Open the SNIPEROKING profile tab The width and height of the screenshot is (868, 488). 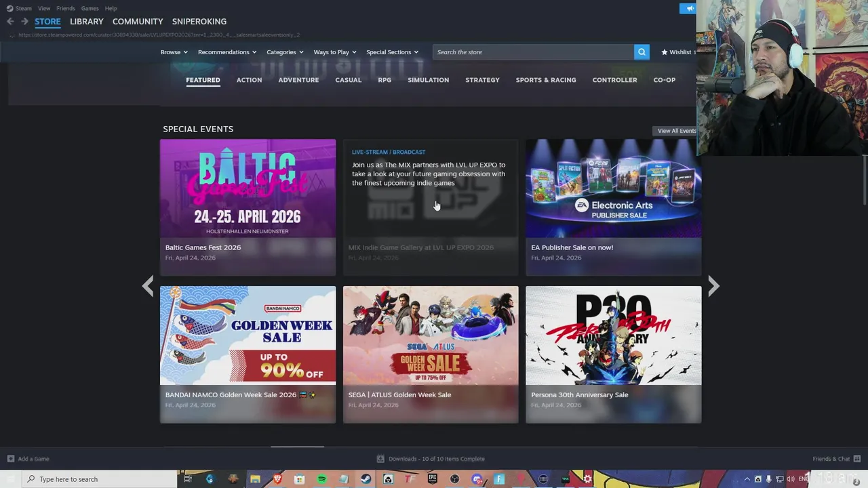click(199, 22)
